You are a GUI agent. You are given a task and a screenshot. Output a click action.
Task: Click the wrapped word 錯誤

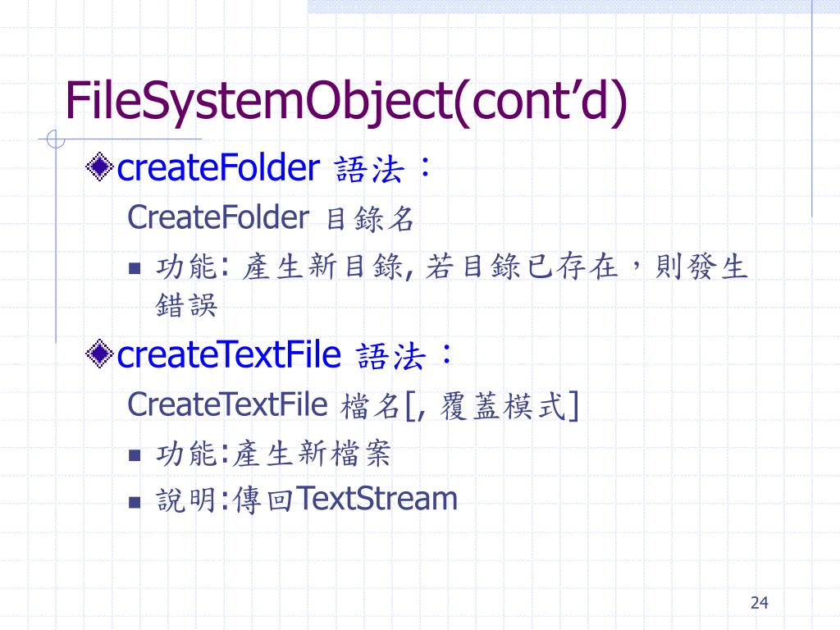coord(186,305)
